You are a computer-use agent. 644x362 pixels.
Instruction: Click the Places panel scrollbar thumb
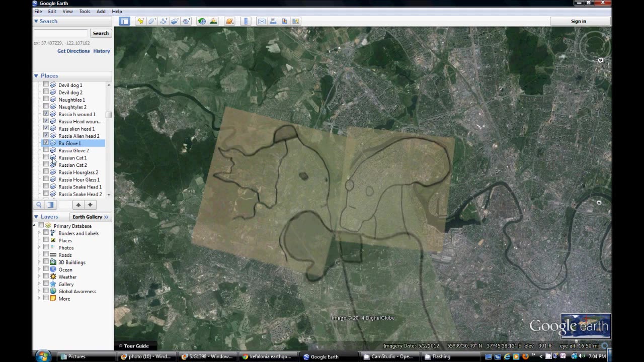click(x=109, y=115)
